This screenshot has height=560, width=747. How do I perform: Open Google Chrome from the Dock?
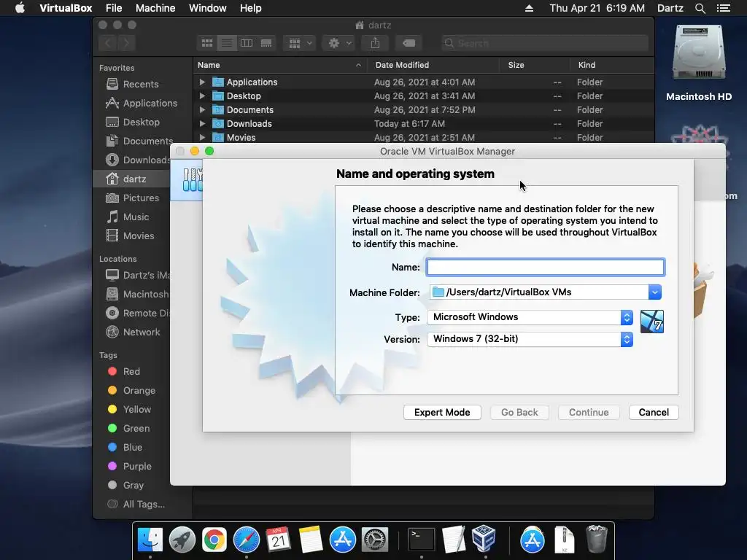point(214,540)
